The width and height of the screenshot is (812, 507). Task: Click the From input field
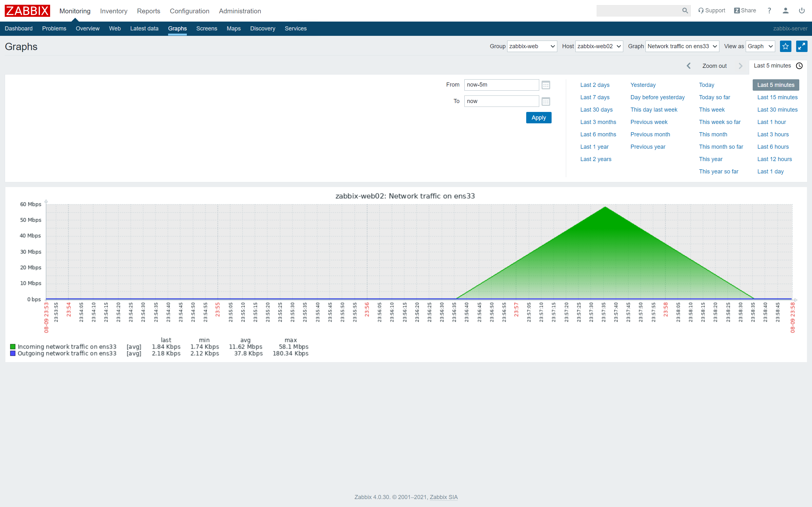(501, 85)
